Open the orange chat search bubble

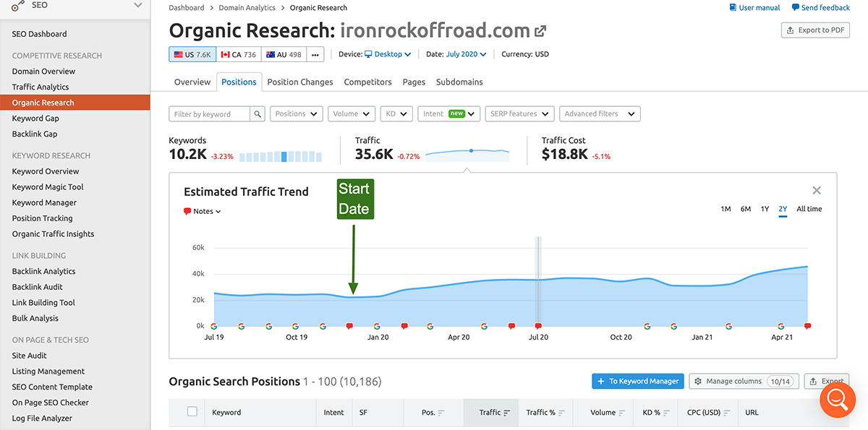(838, 399)
